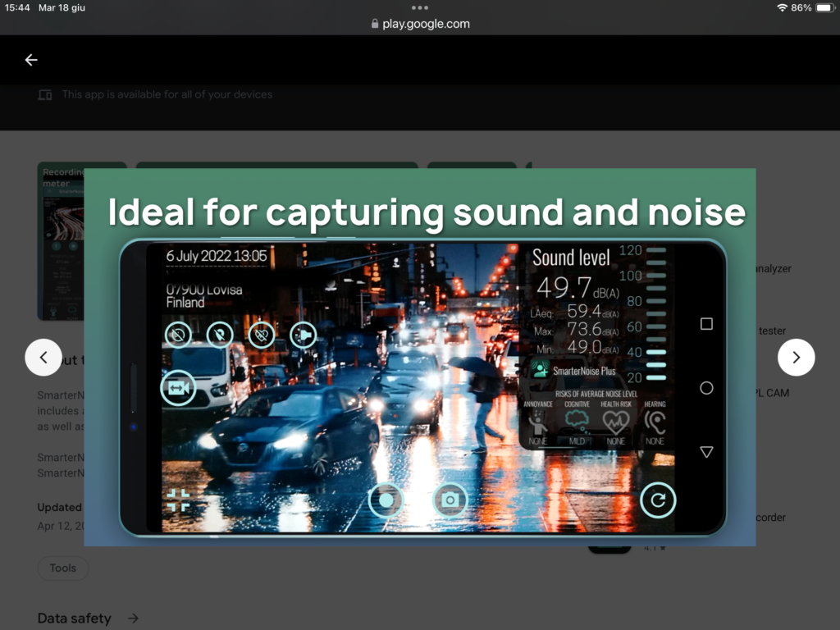
Task: Click the Data safety heading
Action: (74, 619)
